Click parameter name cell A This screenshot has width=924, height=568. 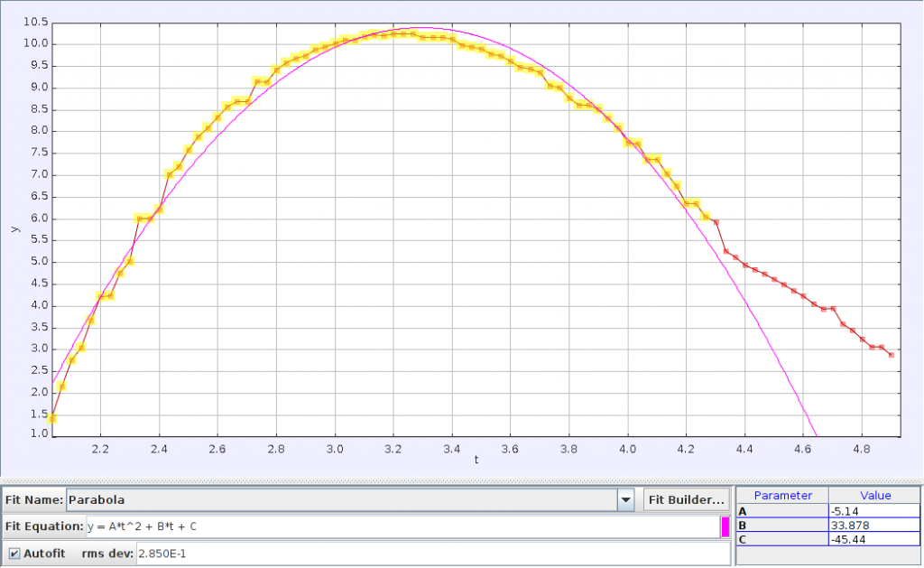click(782, 511)
